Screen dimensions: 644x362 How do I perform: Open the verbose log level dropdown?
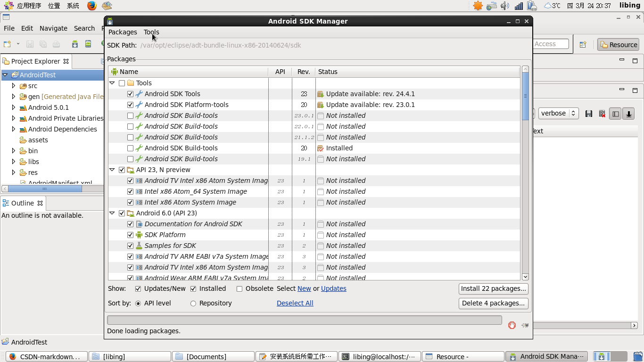[559, 113]
